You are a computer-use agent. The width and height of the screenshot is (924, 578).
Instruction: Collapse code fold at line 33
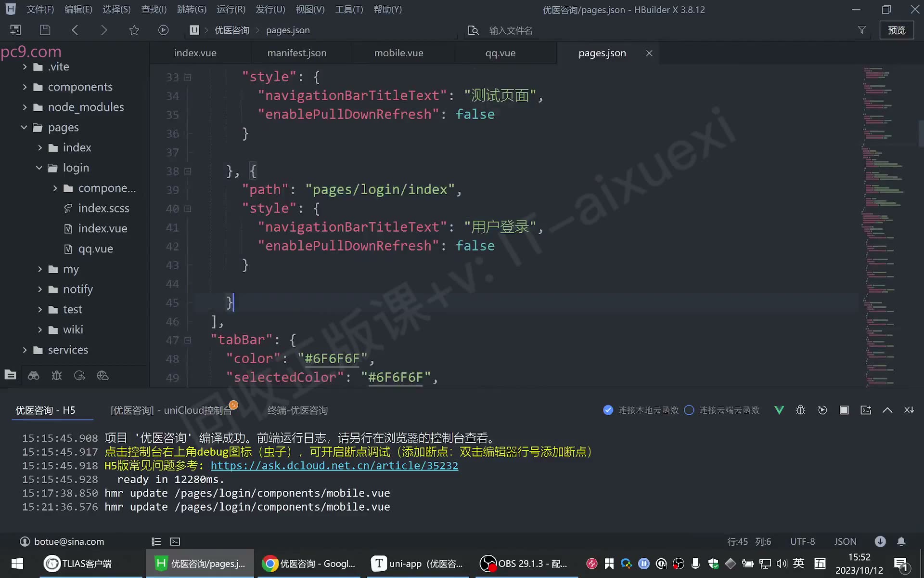188,77
